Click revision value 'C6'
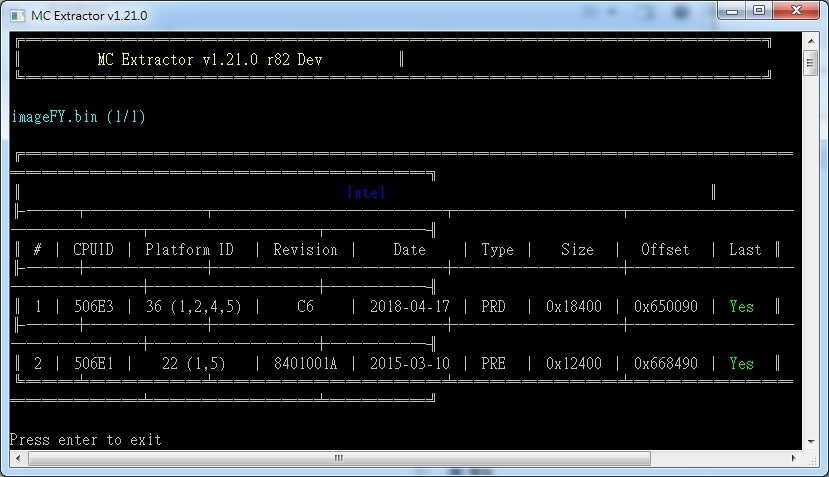The height and width of the screenshot is (477, 829). pyautogui.click(x=305, y=306)
